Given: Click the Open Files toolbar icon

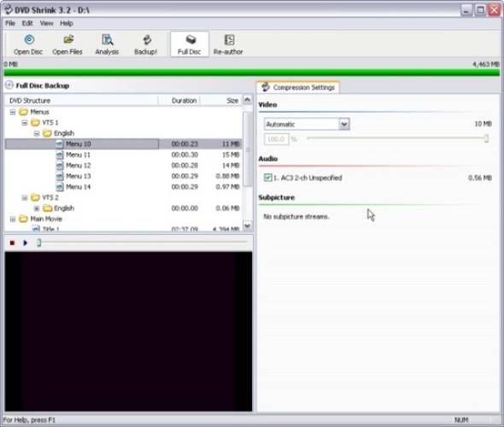Looking at the screenshot, I should click(67, 44).
